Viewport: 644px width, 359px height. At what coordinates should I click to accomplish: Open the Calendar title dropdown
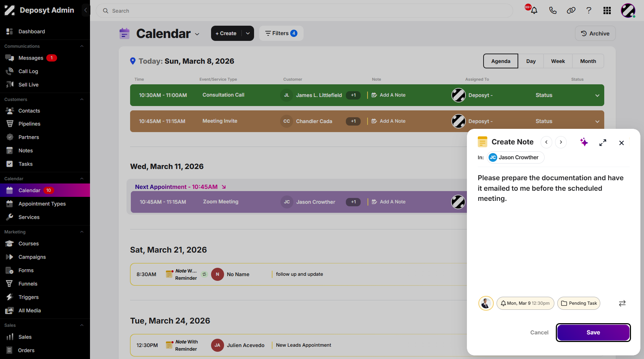197,34
